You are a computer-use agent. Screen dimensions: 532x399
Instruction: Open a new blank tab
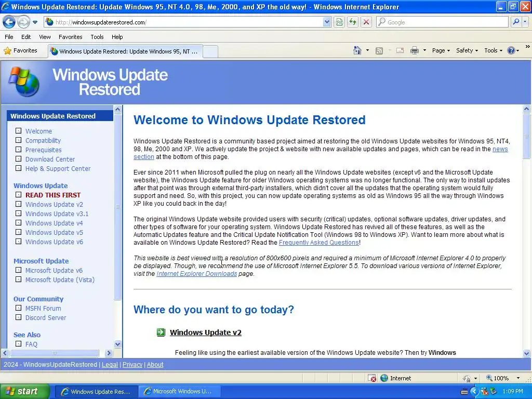pyautogui.click(x=210, y=51)
